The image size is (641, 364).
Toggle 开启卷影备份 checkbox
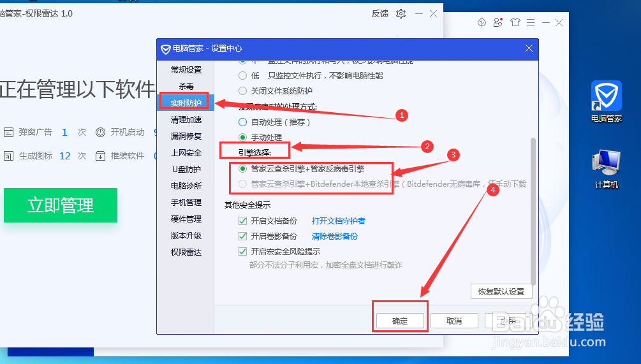(x=242, y=236)
